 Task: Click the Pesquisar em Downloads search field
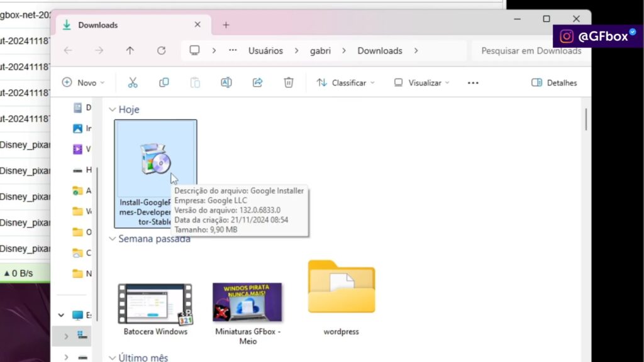pos(531,51)
